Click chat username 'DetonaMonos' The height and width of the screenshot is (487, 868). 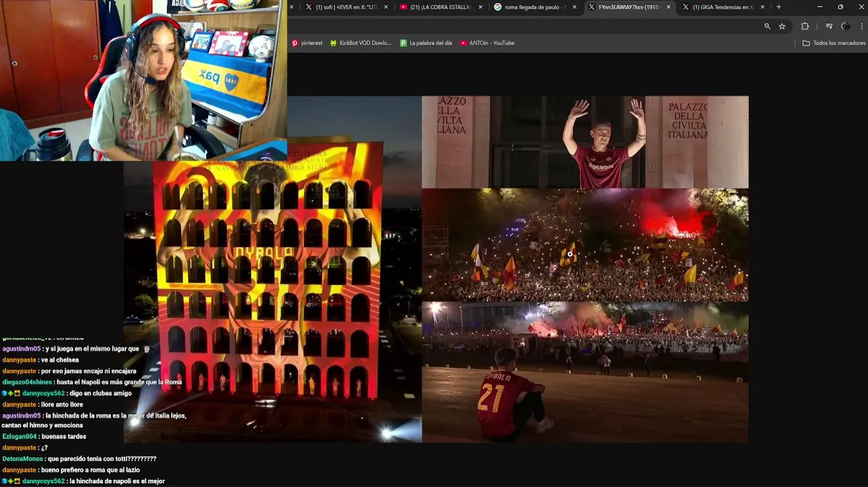22,459
